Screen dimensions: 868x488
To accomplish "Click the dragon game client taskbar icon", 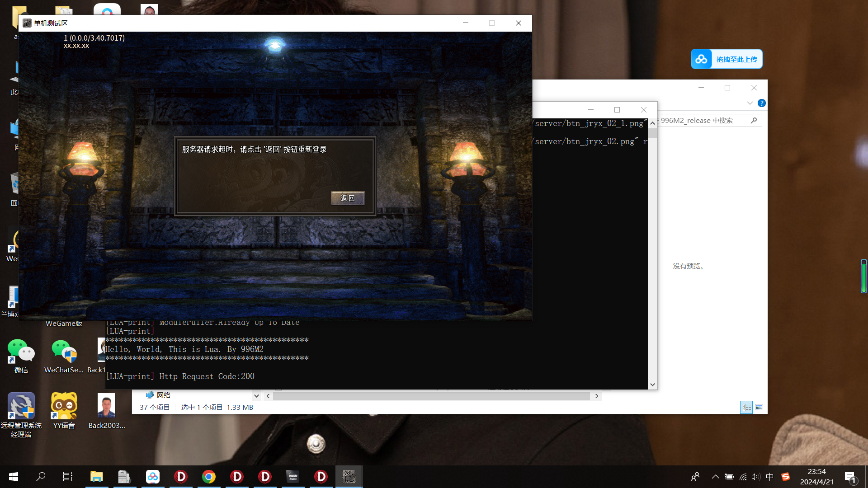I will click(349, 477).
